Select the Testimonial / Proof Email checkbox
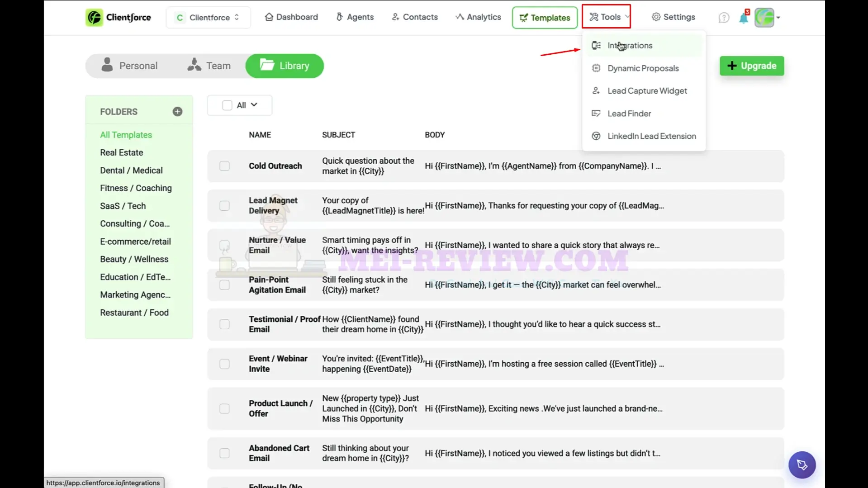 click(x=224, y=324)
